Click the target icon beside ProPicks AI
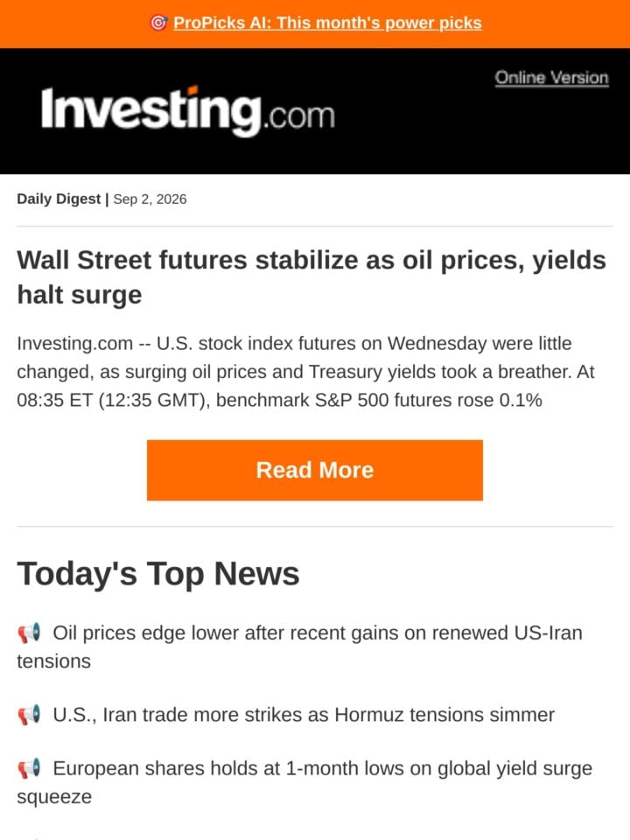Image resolution: width=630 pixels, height=840 pixels. pyautogui.click(x=158, y=23)
